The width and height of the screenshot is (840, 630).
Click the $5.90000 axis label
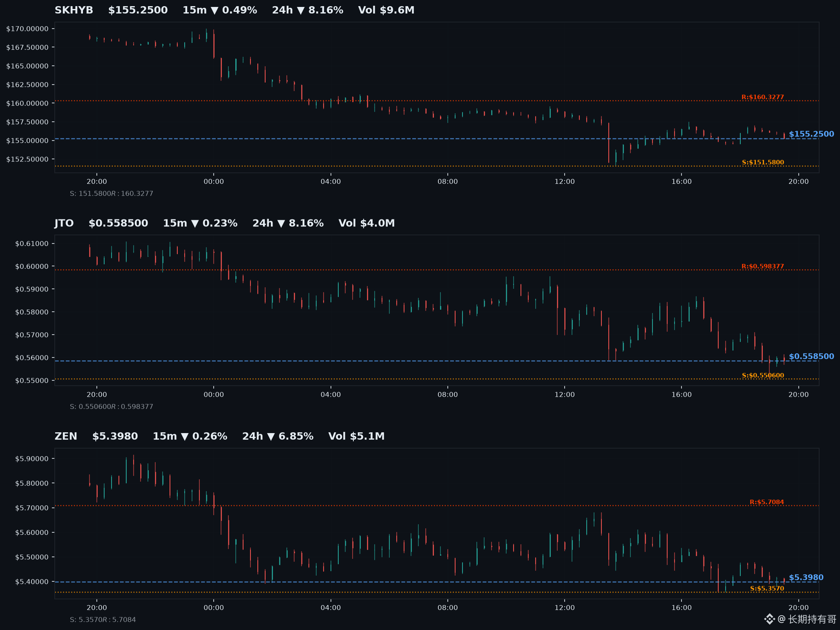click(32, 459)
